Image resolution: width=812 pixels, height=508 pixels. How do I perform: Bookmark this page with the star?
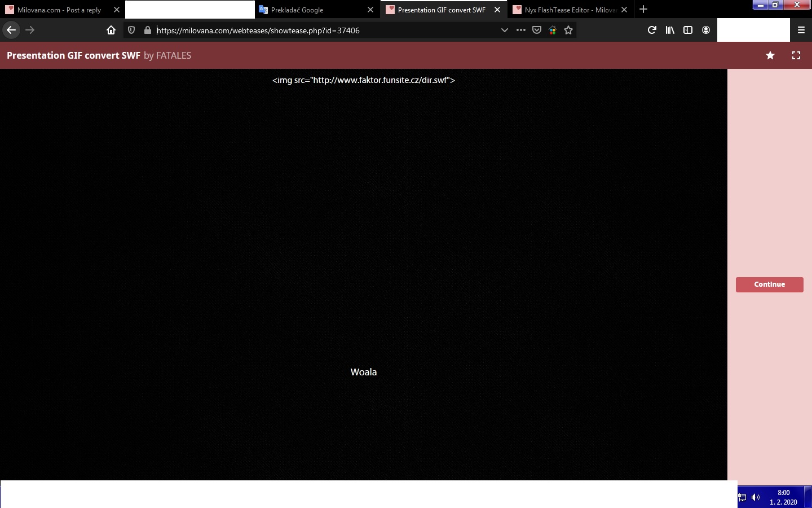(568, 30)
